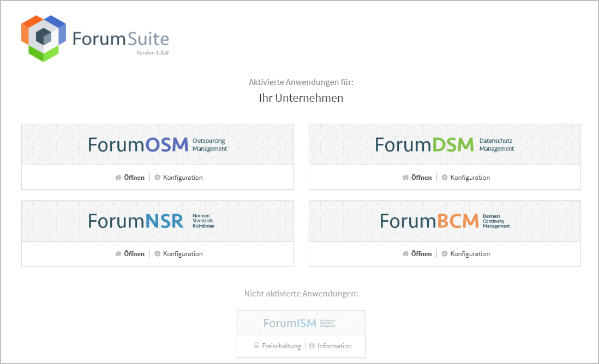Go to ForumDSM Konfiguration
Screen dimensions: 599x364
coord(470,178)
